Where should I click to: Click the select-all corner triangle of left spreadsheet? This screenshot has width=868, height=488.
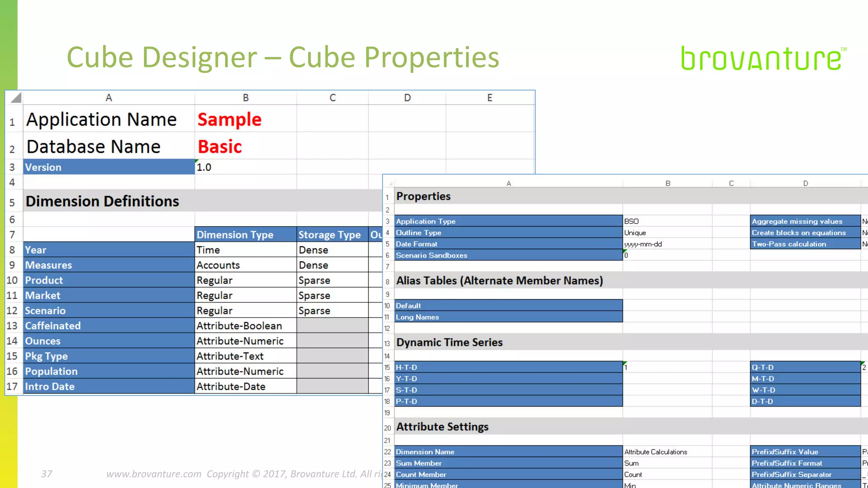16,98
